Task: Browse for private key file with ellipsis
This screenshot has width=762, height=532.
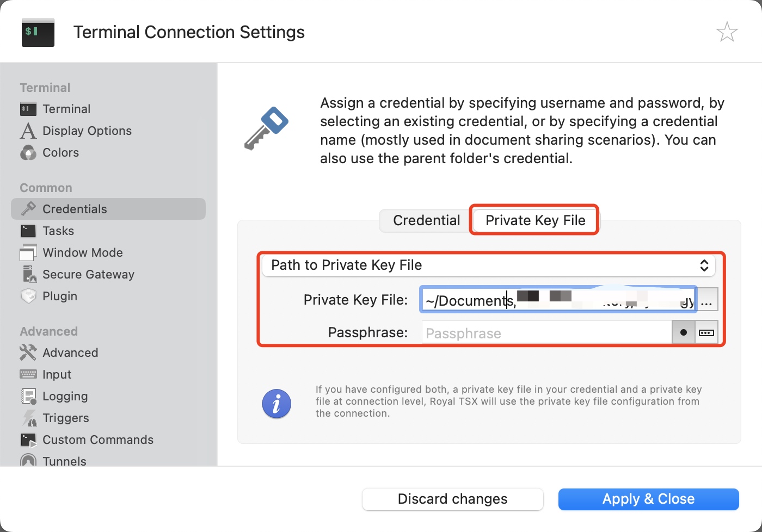Action: (706, 300)
